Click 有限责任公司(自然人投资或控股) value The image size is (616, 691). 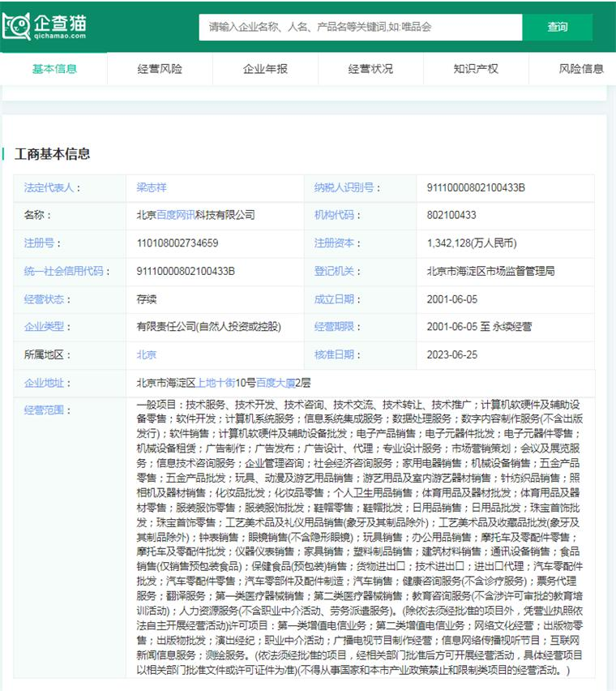(208, 327)
